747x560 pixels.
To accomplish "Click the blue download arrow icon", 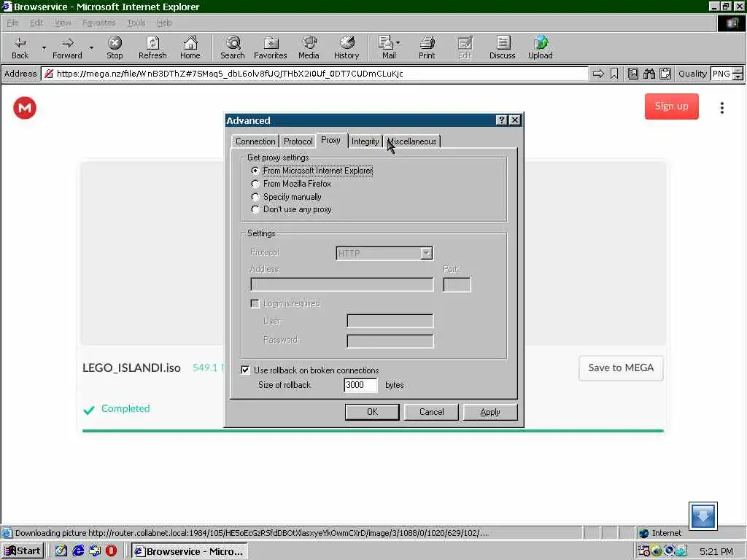I will coord(703,516).
